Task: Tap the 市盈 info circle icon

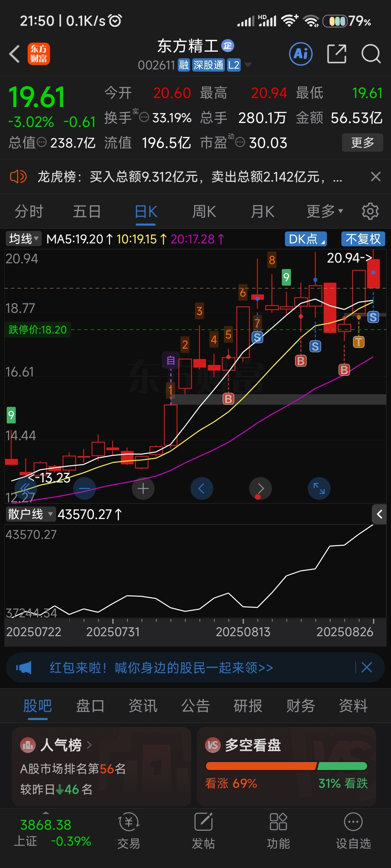Action: [x=240, y=142]
